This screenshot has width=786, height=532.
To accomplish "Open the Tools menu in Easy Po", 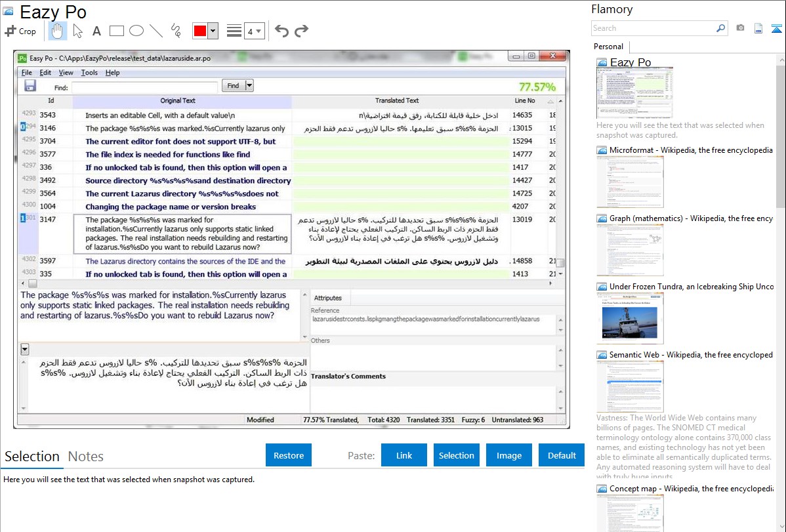I will (89, 73).
